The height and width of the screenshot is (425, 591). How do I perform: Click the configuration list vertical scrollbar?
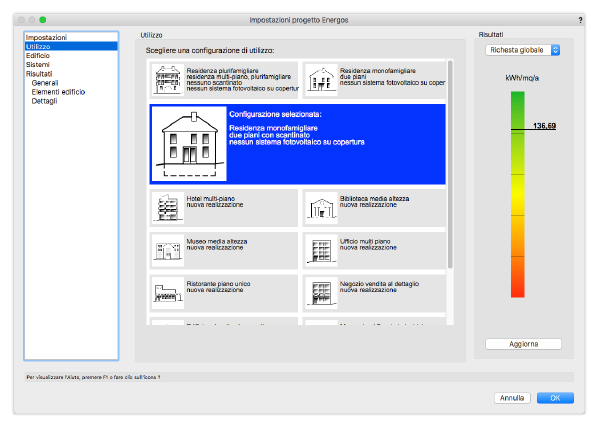(x=450, y=164)
